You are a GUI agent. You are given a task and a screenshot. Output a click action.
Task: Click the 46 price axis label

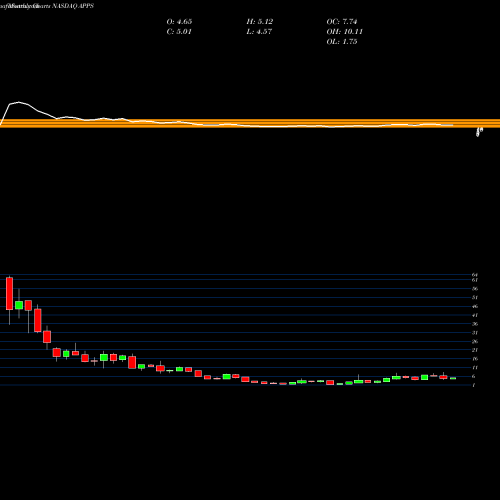point(475,306)
